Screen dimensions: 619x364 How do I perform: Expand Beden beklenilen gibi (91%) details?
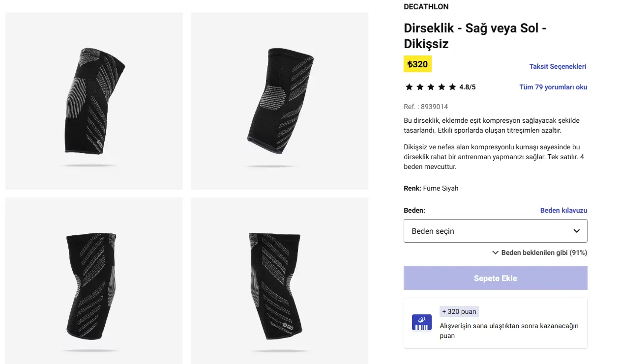[x=540, y=252]
